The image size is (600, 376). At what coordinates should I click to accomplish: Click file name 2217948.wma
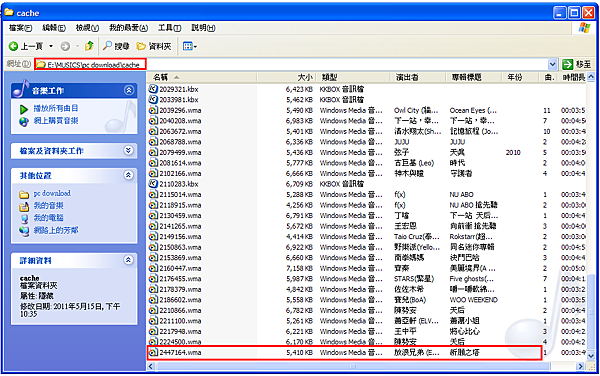(180, 331)
